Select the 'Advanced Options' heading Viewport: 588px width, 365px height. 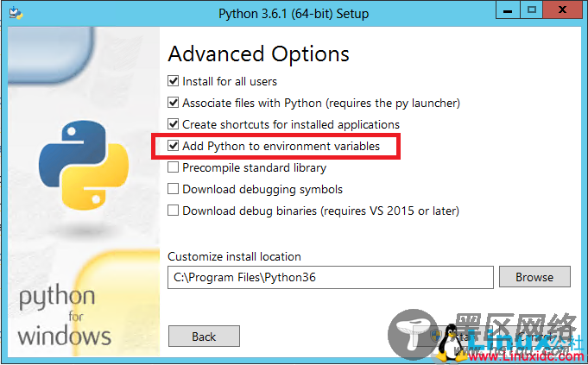(x=259, y=54)
